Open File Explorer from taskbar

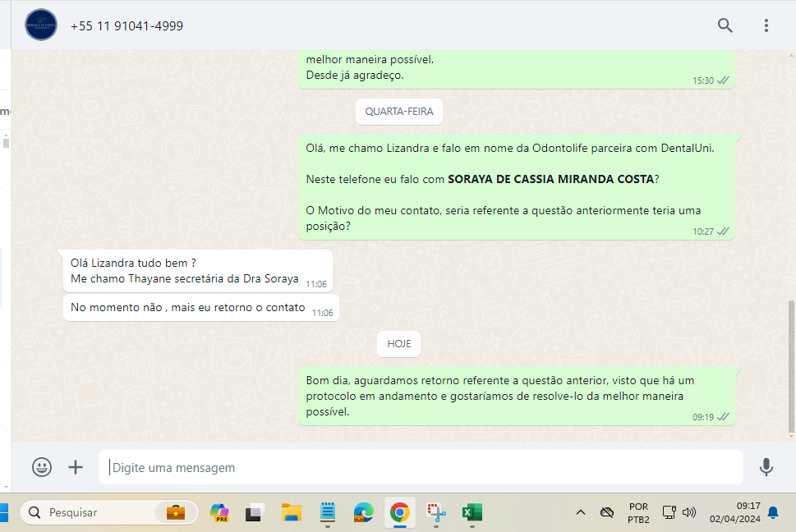(x=292, y=513)
